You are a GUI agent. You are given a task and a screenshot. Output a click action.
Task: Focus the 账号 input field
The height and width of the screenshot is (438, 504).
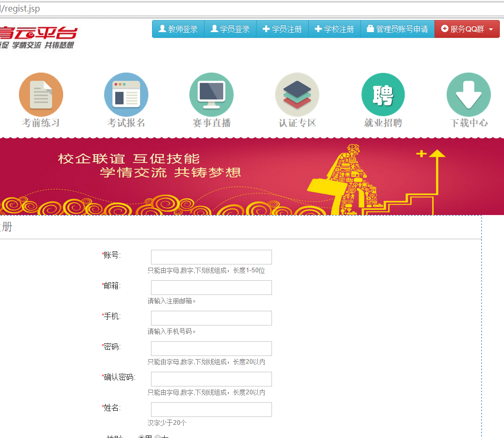[211, 257]
